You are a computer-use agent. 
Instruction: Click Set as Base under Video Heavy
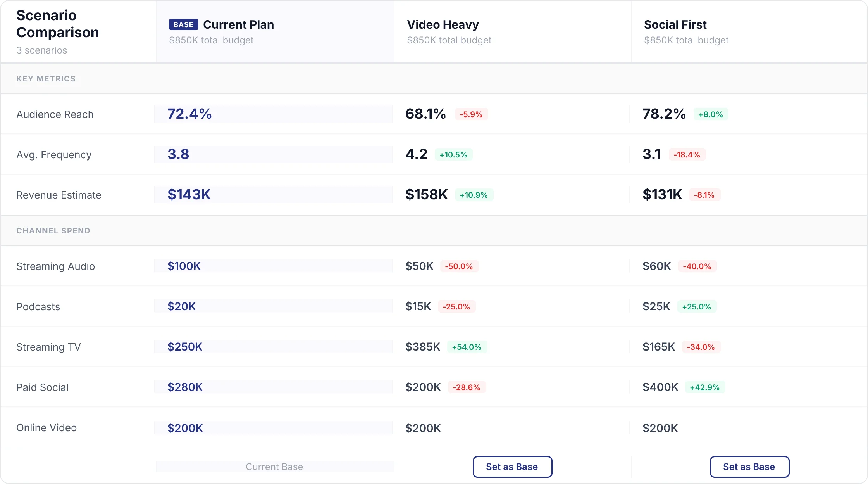(x=512, y=467)
